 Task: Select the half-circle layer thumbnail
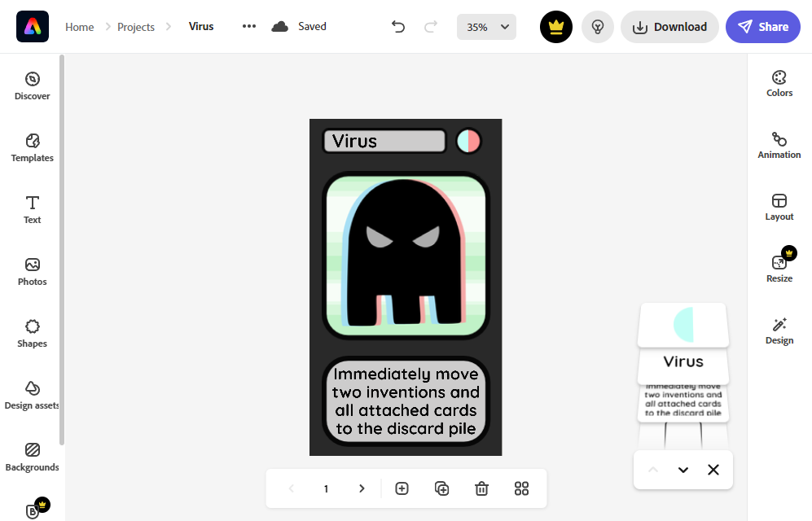(x=683, y=325)
